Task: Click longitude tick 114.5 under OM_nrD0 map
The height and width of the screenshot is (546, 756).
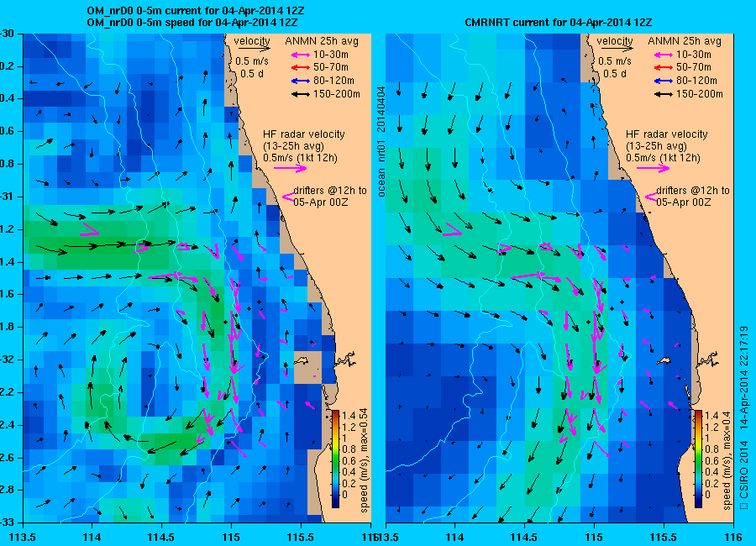Action: pos(161,538)
